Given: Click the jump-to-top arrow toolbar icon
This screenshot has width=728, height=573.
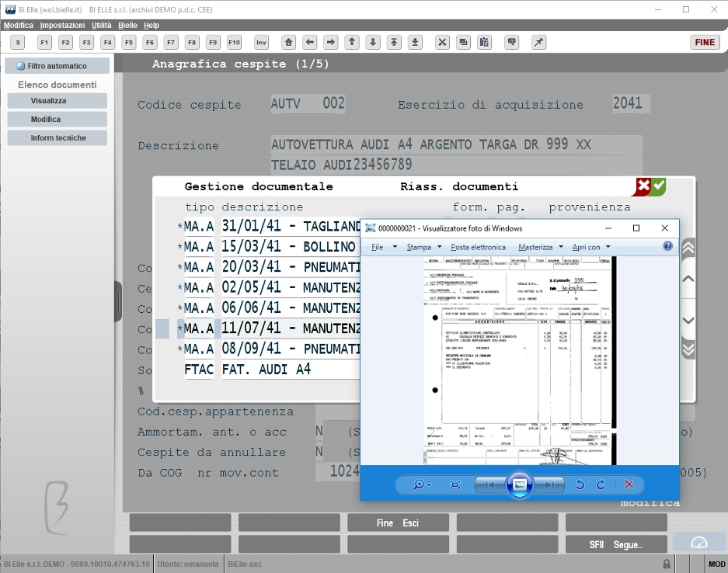Looking at the screenshot, I should tap(394, 43).
